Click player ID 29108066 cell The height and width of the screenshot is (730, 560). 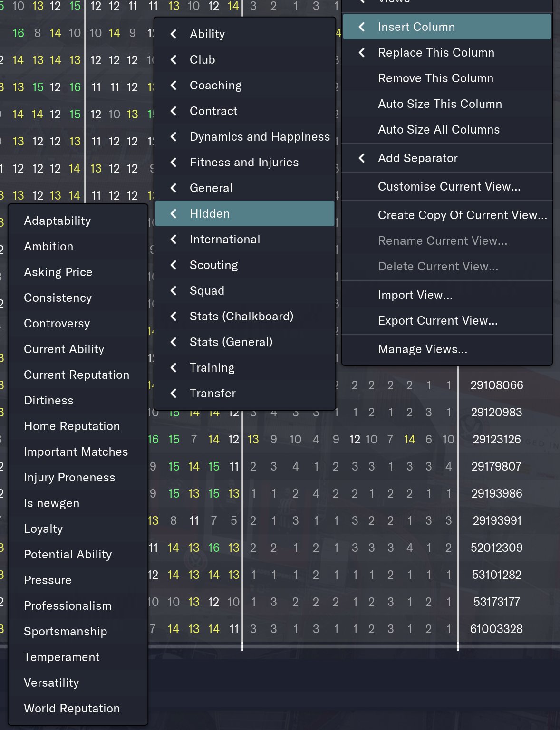coord(496,385)
